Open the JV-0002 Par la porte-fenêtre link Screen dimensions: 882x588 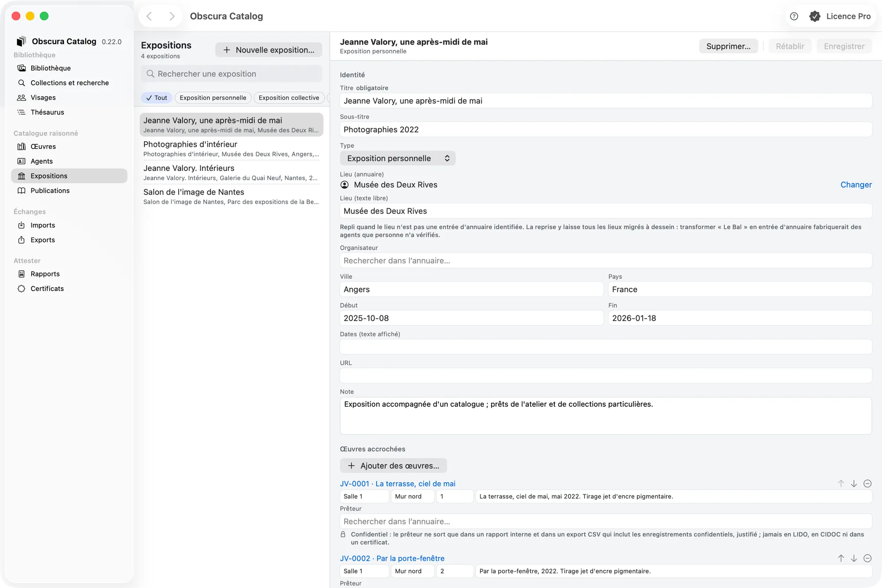click(392, 558)
